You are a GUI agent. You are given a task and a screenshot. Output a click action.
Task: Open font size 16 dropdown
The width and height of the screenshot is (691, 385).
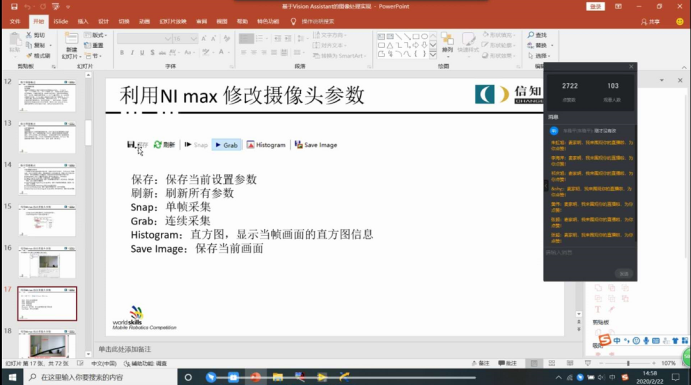193,39
